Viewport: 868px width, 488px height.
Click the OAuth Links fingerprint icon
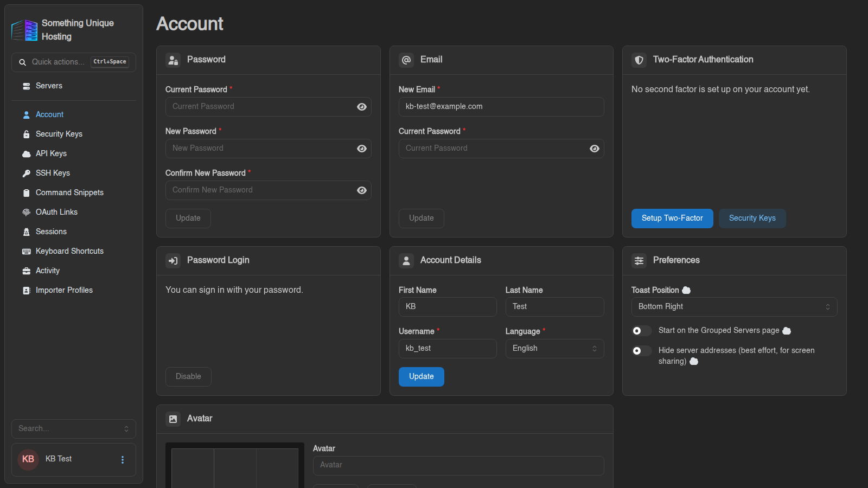(26, 213)
